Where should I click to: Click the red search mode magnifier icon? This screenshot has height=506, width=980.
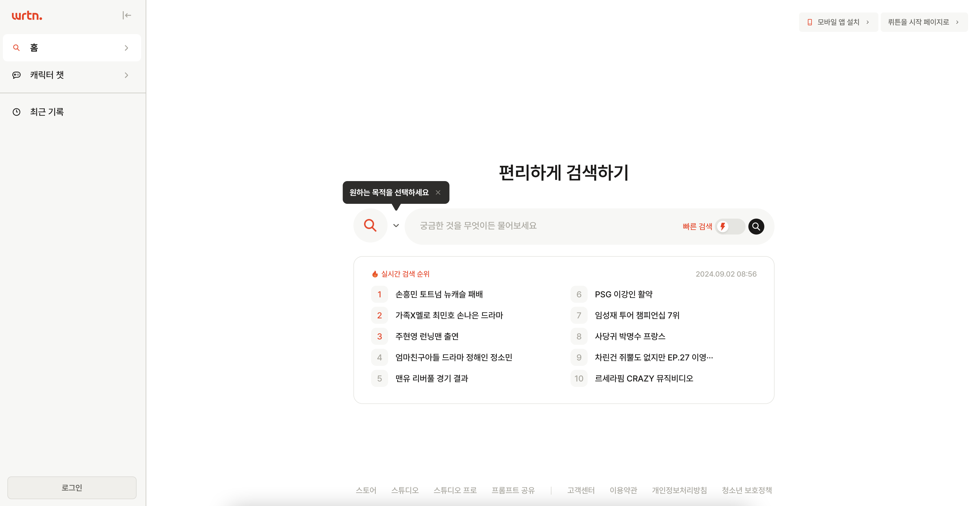coord(370,225)
